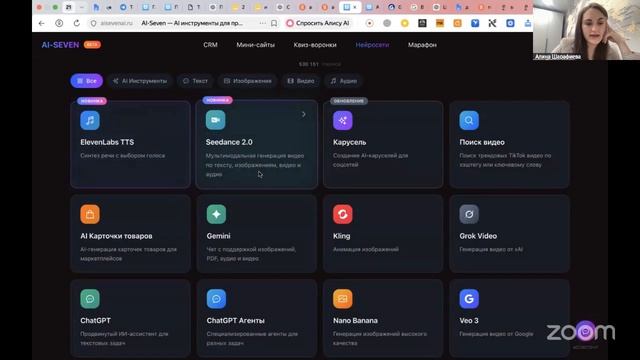The height and width of the screenshot is (360, 640).
Task: Open the Мини-сайты menu item
Action: (256, 45)
